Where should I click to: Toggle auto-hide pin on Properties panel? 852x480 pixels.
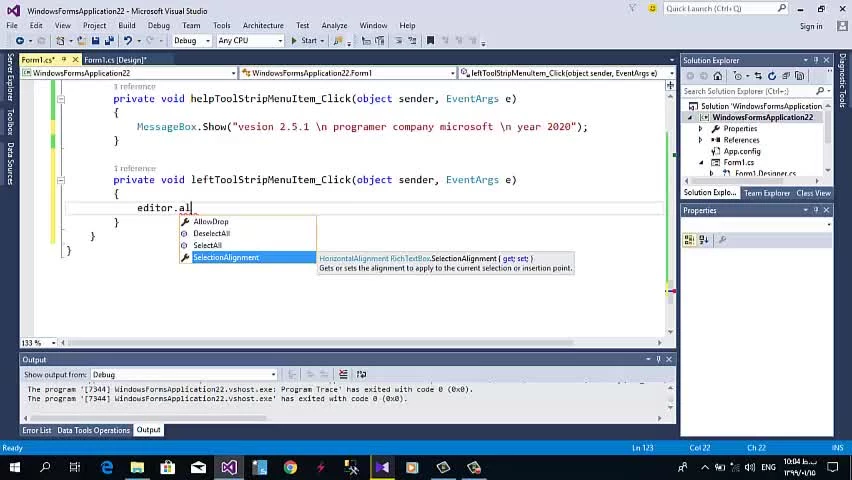[x=816, y=210]
